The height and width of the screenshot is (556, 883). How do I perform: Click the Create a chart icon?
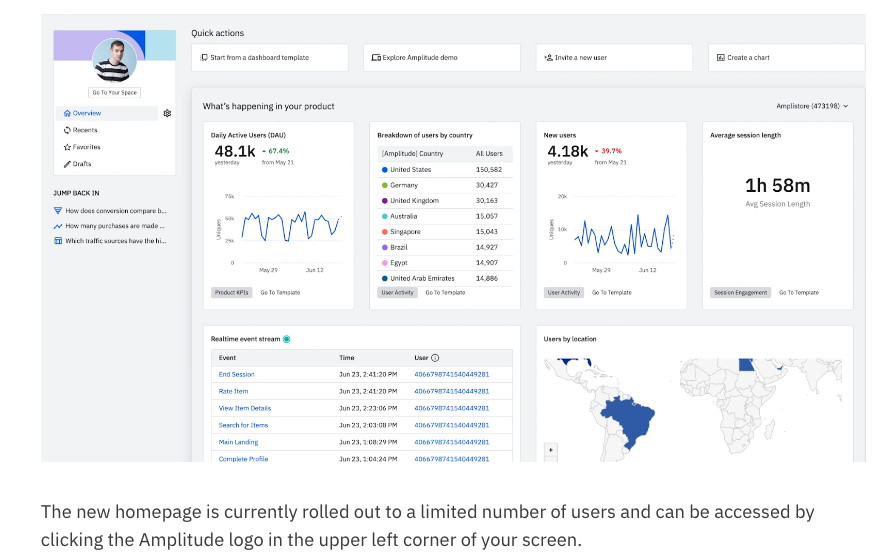tap(720, 57)
